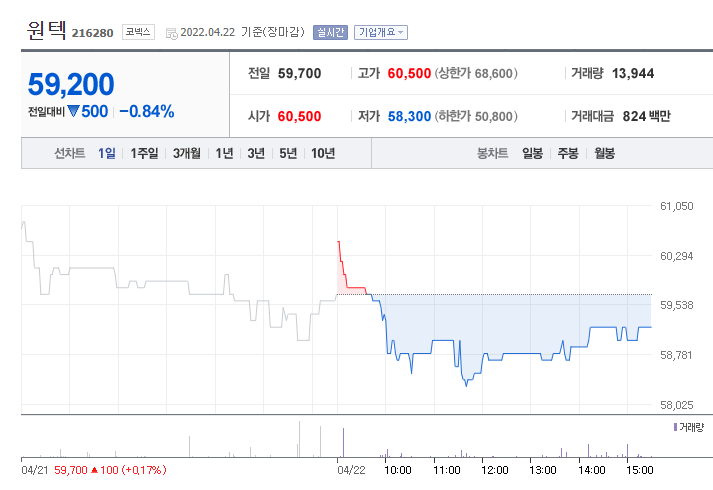The image size is (713, 490).
Task: Click the 04/21 closing value 59,700 in red
Action: tap(70, 470)
